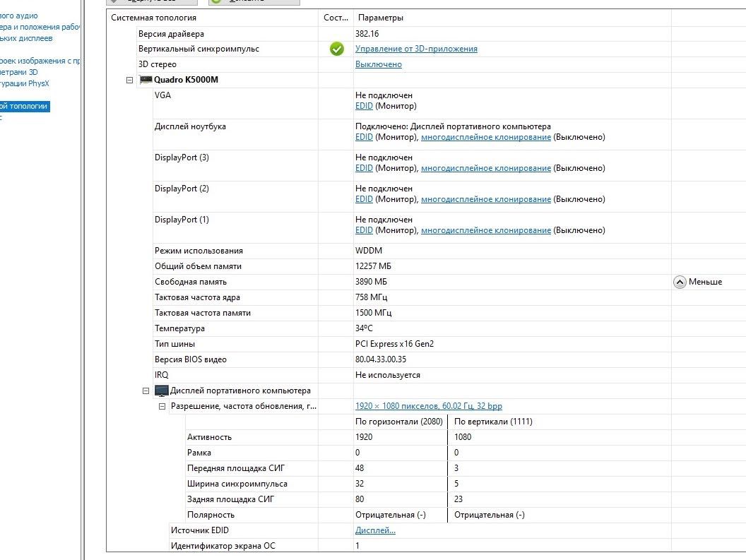Click the Quadro K5000M graphics card icon

tap(145, 80)
